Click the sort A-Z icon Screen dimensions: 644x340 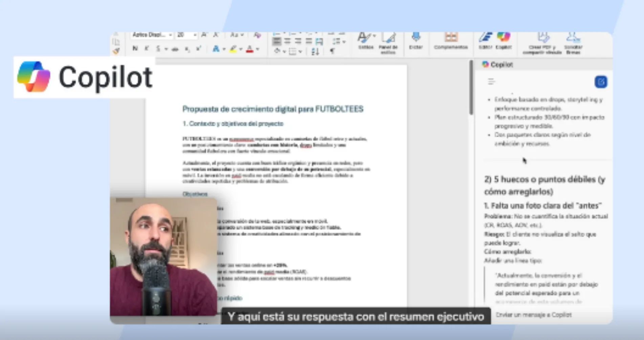coord(315,51)
